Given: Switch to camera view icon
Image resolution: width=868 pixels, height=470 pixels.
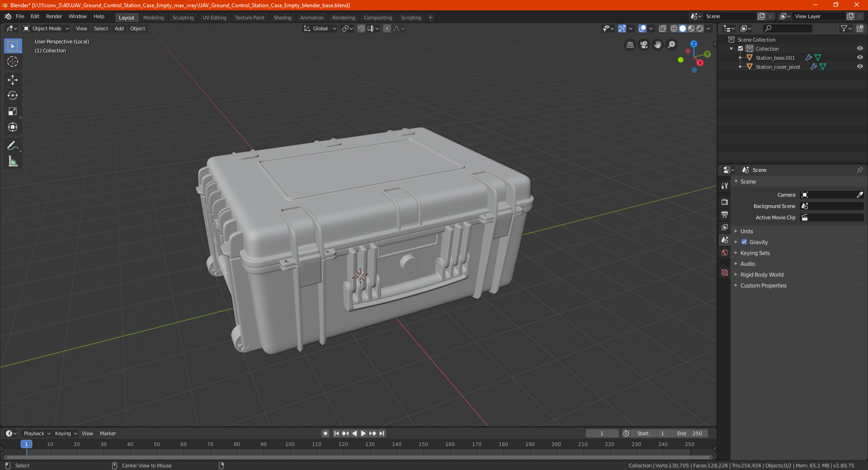Looking at the screenshot, I should coord(644,45).
